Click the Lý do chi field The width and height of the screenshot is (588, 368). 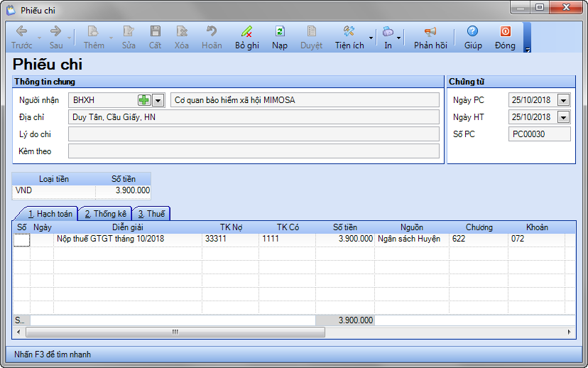[x=254, y=134]
